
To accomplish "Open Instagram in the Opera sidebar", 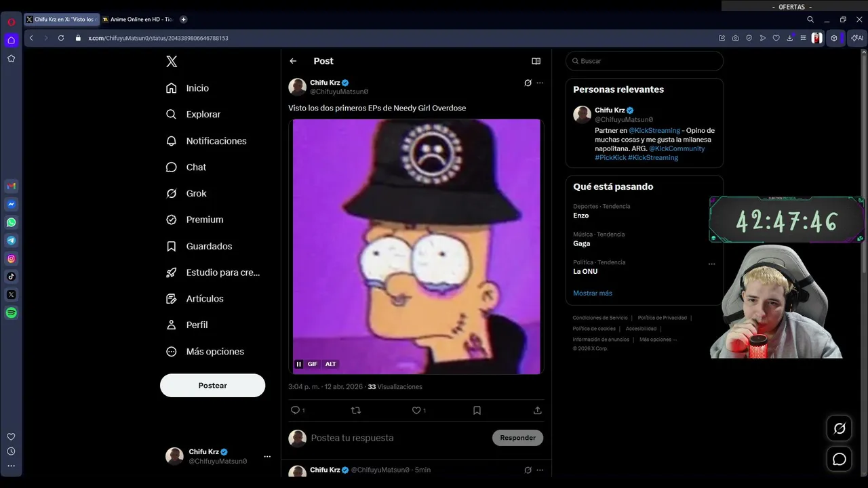I will tap(11, 258).
